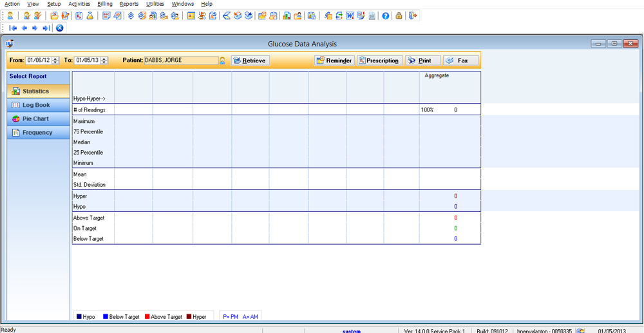
Task: Click the gray document icon left of help
Action: pyautogui.click(x=372, y=15)
